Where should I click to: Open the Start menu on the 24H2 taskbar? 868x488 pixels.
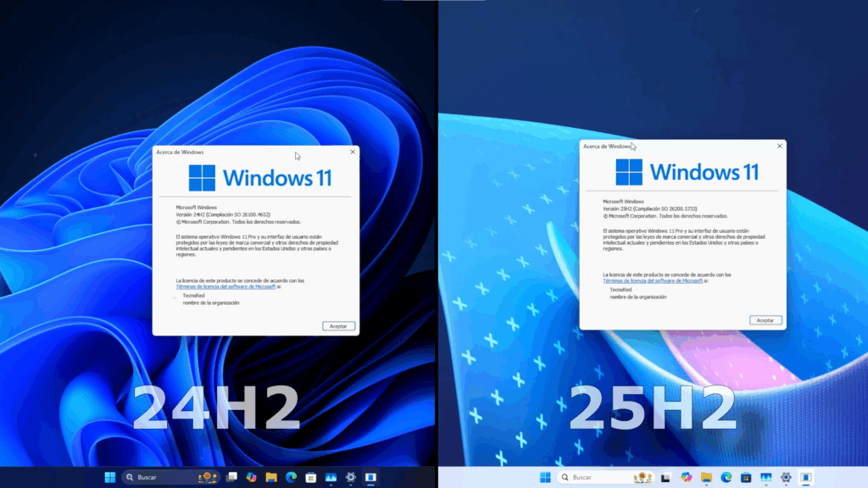click(109, 477)
